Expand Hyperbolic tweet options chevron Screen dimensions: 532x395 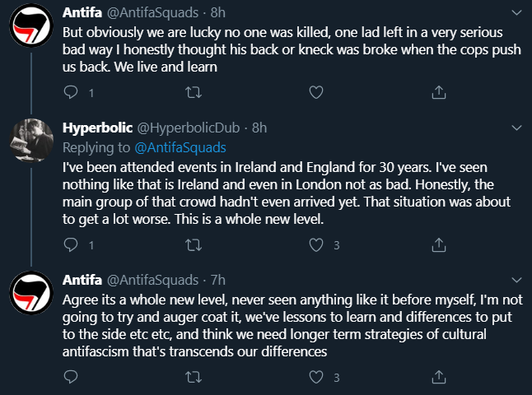pyautogui.click(x=516, y=128)
